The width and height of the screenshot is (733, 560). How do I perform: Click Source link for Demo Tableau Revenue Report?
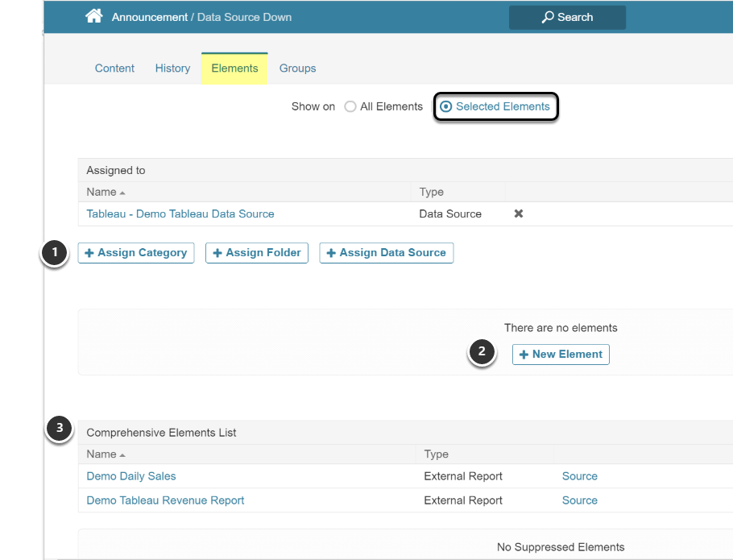[x=579, y=500]
